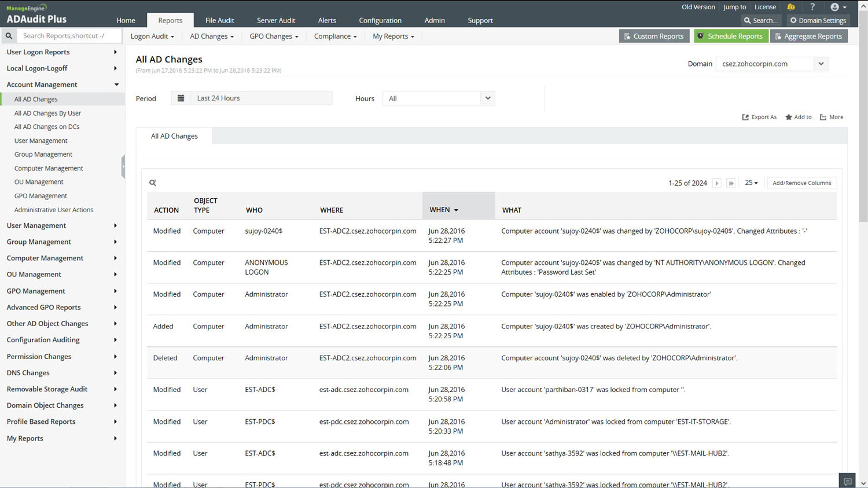Click the Add to star icon
868x488 pixels.
coord(788,117)
